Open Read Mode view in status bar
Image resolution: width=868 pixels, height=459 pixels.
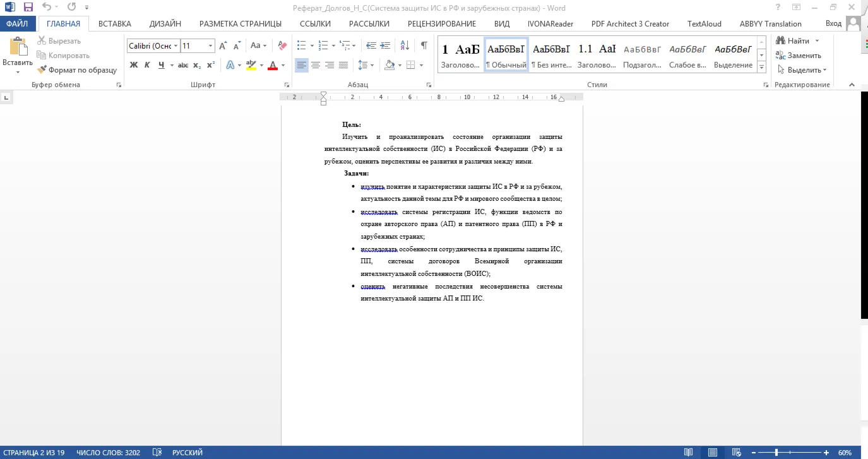click(689, 453)
